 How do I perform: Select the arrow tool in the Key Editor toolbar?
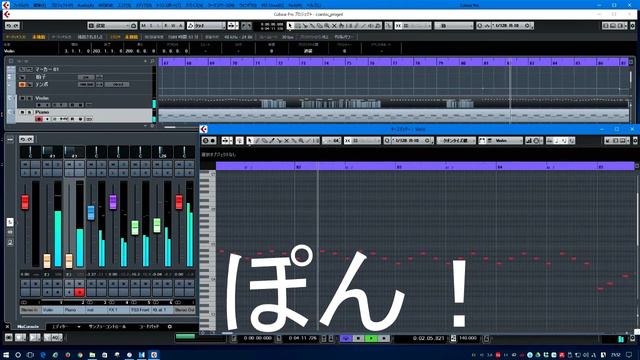249,140
